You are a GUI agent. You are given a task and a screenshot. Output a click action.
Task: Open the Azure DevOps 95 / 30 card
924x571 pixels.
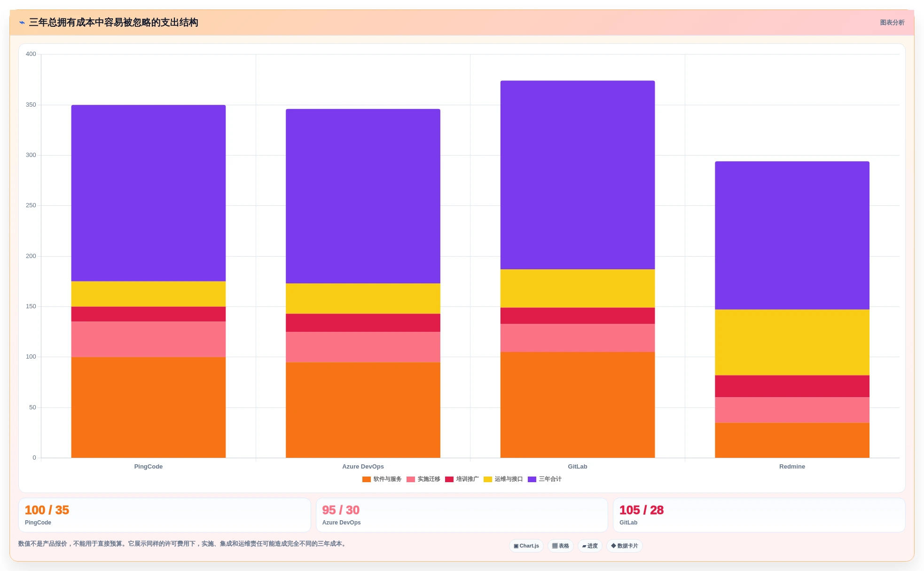pos(462,515)
